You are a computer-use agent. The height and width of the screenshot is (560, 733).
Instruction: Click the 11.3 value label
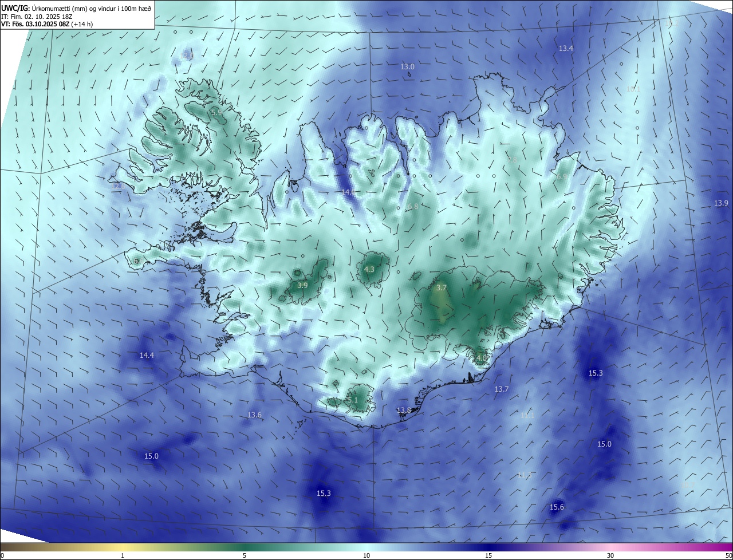524,475
